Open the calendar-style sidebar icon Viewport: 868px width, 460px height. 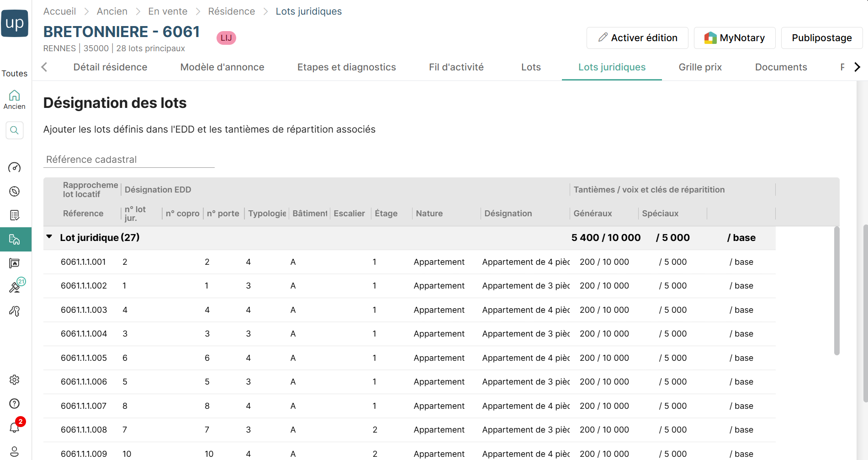(x=15, y=263)
